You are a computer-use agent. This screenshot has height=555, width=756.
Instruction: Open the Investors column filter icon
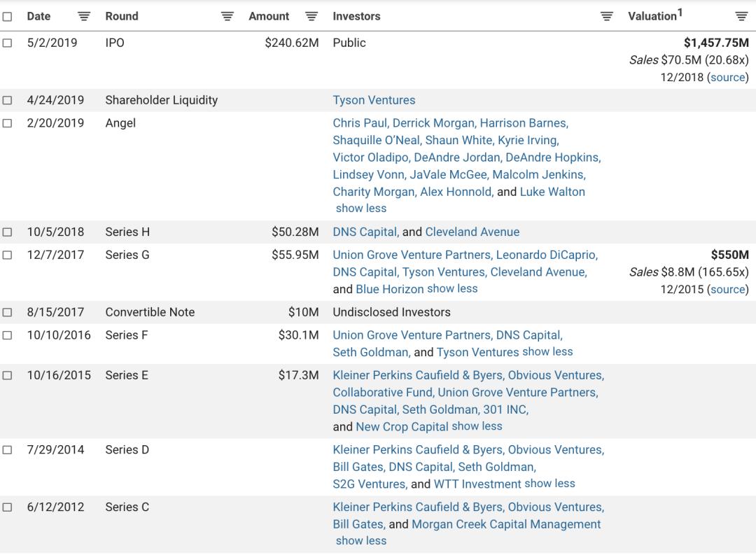coord(606,16)
